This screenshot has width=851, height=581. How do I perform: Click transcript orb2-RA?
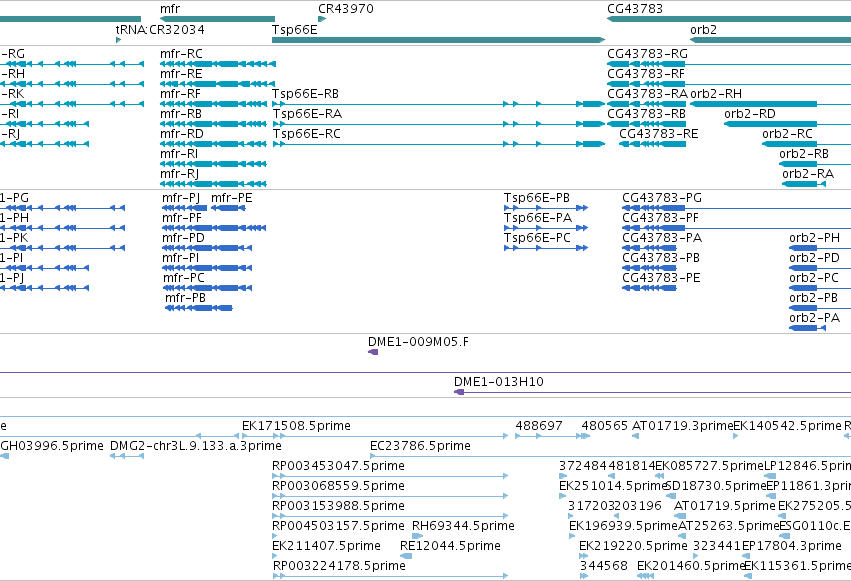[x=804, y=184]
